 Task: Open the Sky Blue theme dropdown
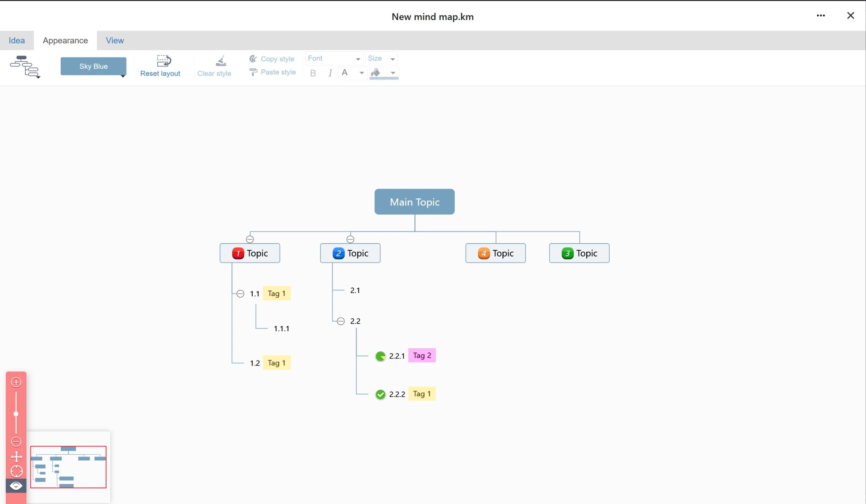[x=93, y=66]
